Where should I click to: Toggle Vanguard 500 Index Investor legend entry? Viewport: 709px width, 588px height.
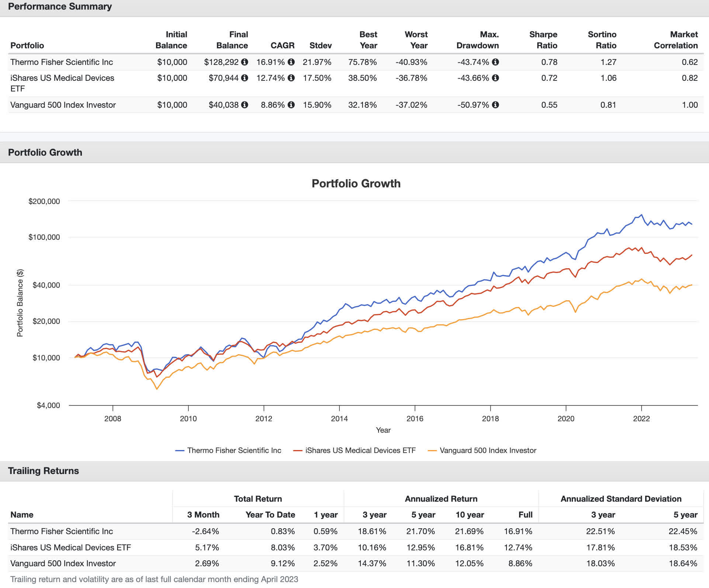tap(488, 450)
